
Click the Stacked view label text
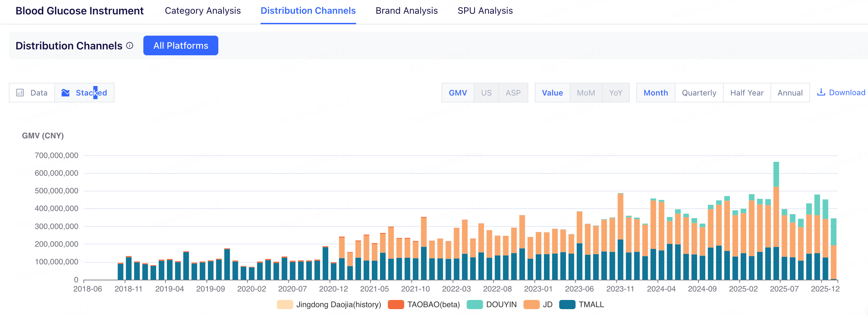pos(91,93)
